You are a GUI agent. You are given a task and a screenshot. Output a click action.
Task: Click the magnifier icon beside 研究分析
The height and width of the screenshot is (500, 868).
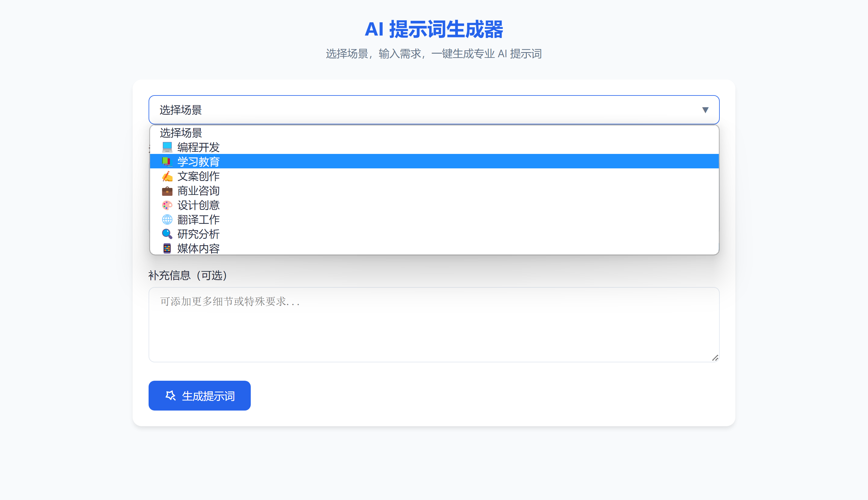coord(167,233)
